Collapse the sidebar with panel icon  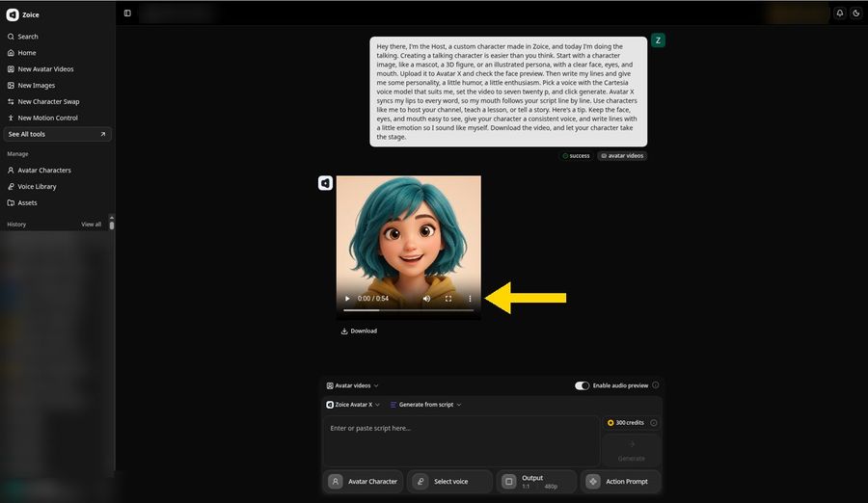(127, 13)
